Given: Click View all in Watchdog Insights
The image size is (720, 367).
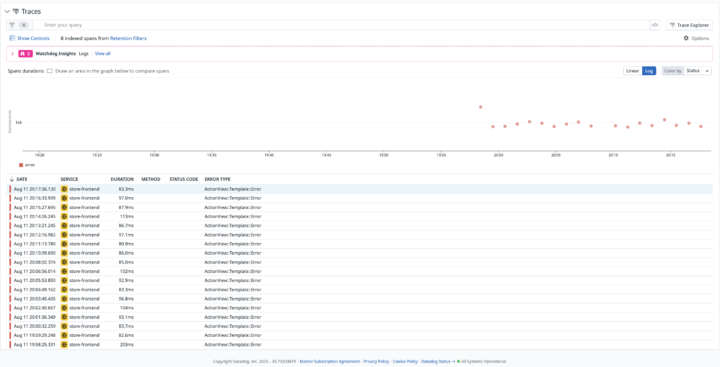Looking at the screenshot, I should 102,54.
